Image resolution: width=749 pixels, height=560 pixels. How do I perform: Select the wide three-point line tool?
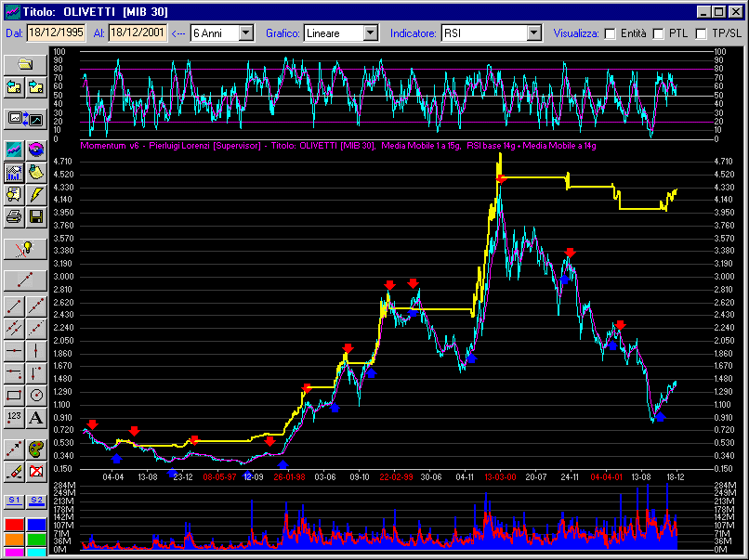[x=25, y=280]
